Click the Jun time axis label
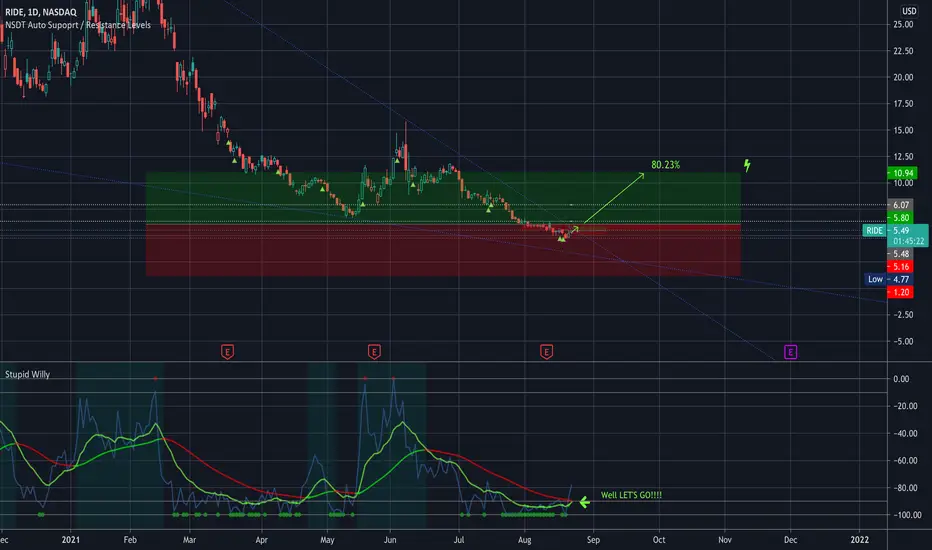 (390, 540)
